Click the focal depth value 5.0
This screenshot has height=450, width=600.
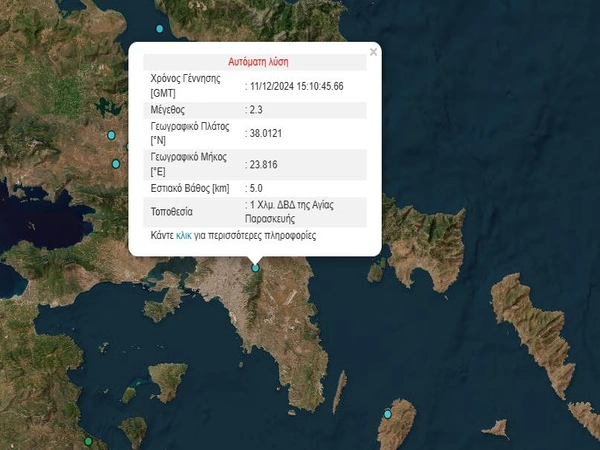pos(257,188)
